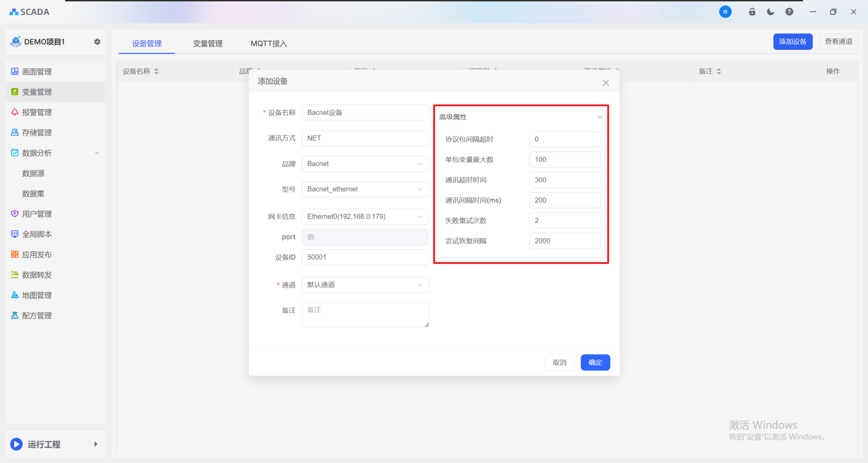Click the 运行工程 play icon
868x463 pixels.
16,444
